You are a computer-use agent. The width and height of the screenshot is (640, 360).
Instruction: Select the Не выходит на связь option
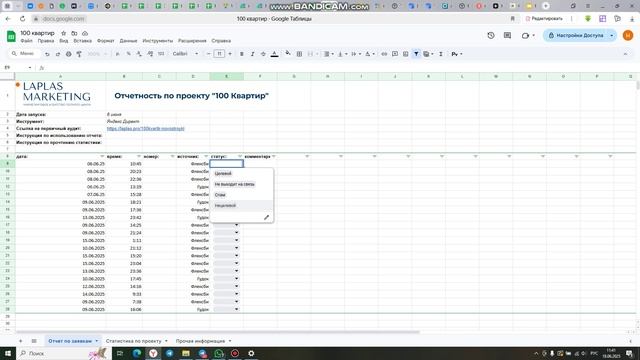[x=235, y=184]
